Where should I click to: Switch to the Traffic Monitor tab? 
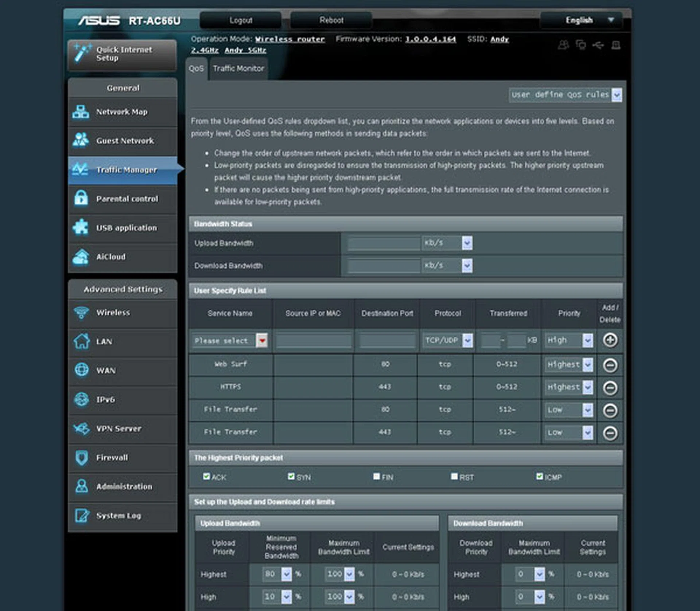[238, 68]
